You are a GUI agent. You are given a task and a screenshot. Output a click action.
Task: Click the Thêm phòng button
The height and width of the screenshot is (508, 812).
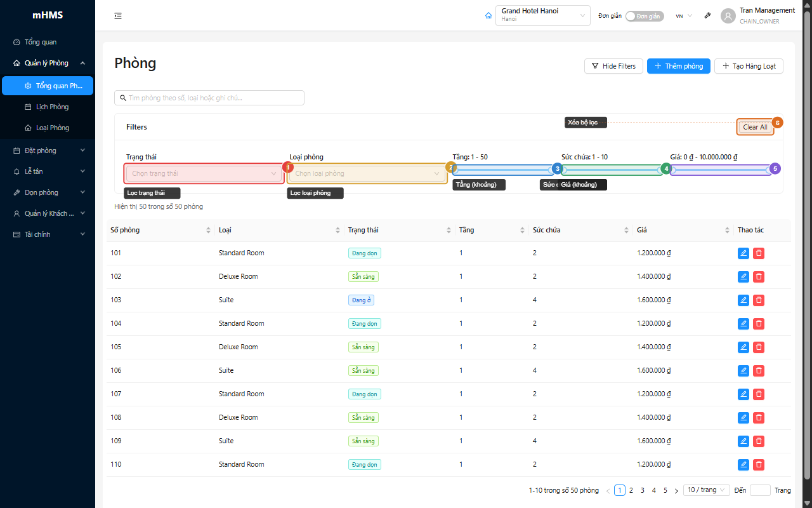(679, 66)
